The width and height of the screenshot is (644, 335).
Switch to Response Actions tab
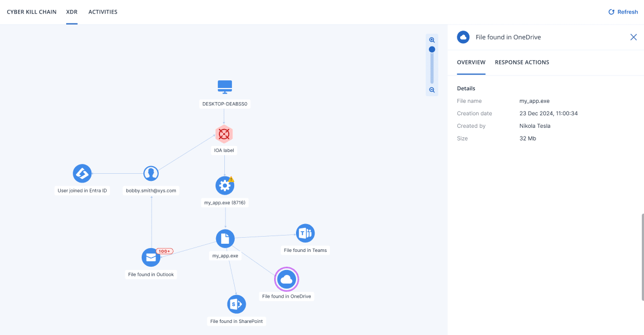click(521, 62)
